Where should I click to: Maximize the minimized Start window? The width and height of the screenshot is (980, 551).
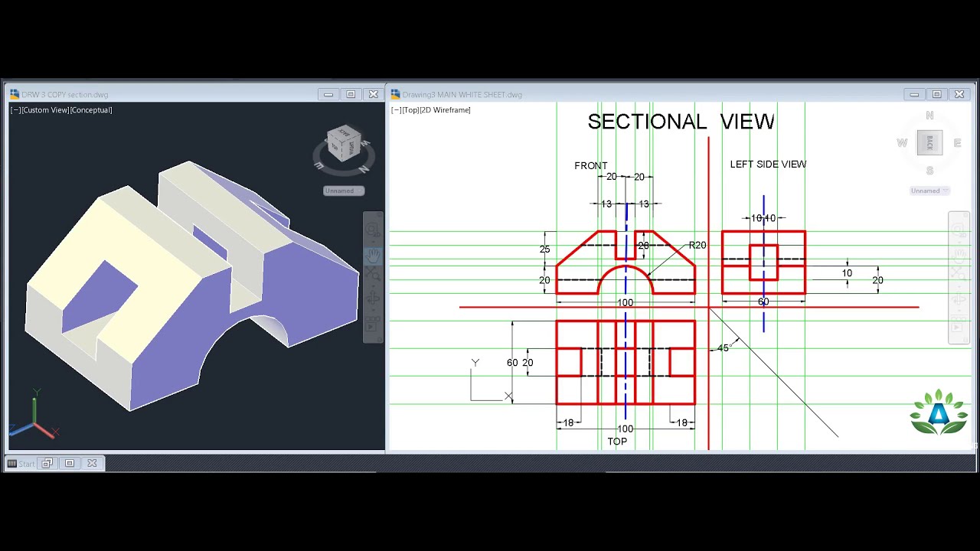tap(70, 463)
